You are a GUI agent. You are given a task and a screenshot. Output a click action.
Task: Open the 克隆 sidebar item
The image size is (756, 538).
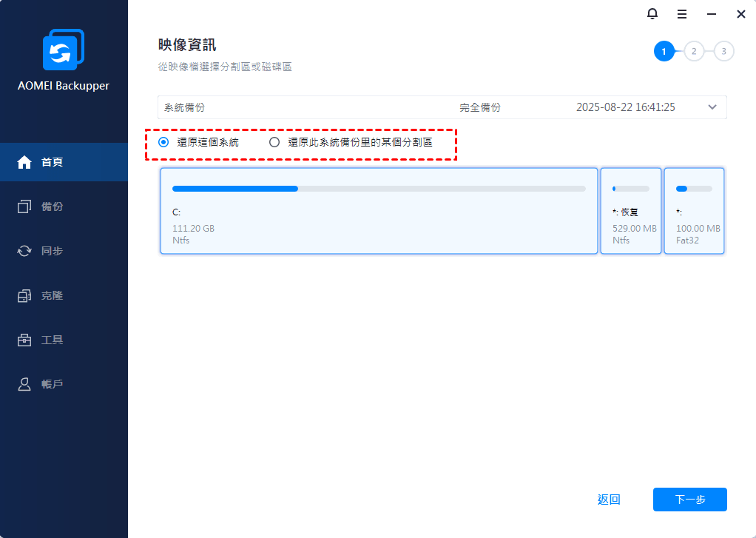[x=64, y=295]
